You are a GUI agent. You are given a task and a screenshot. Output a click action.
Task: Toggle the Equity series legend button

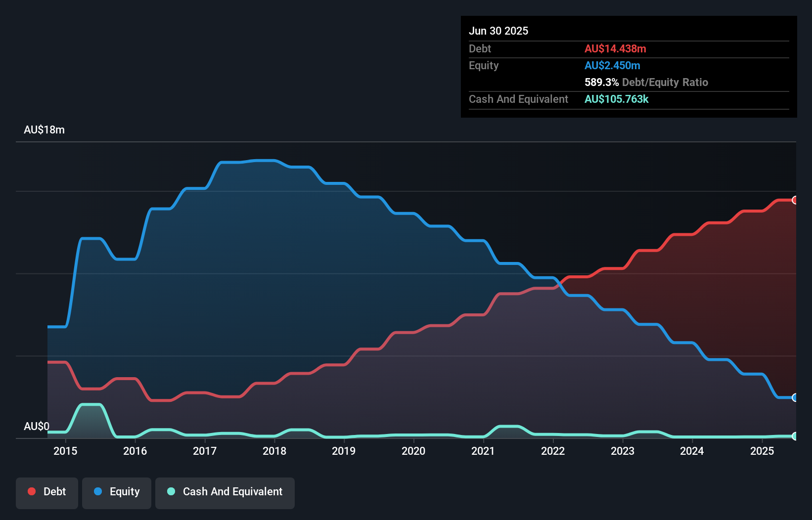pos(117,493)
